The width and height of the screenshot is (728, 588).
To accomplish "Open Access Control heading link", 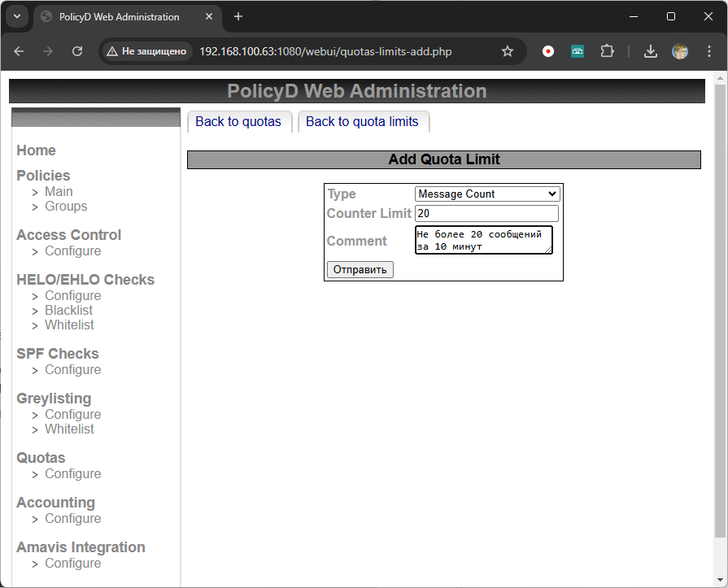I will [68, 235].
